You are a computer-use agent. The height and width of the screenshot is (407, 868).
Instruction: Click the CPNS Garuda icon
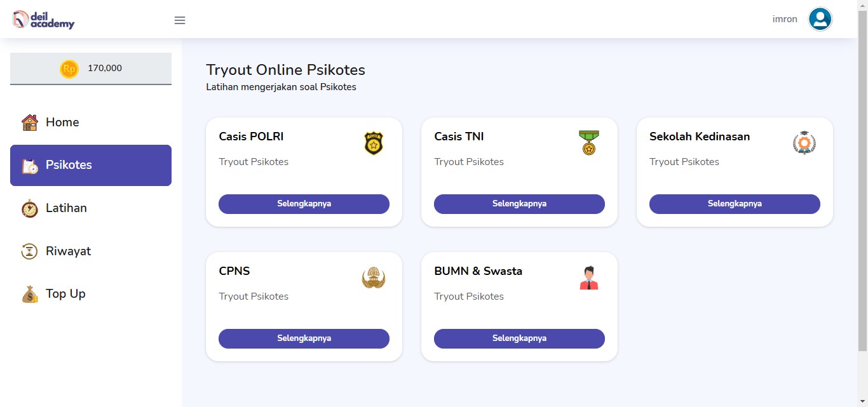pyautogui.click(x=374, y=278)
